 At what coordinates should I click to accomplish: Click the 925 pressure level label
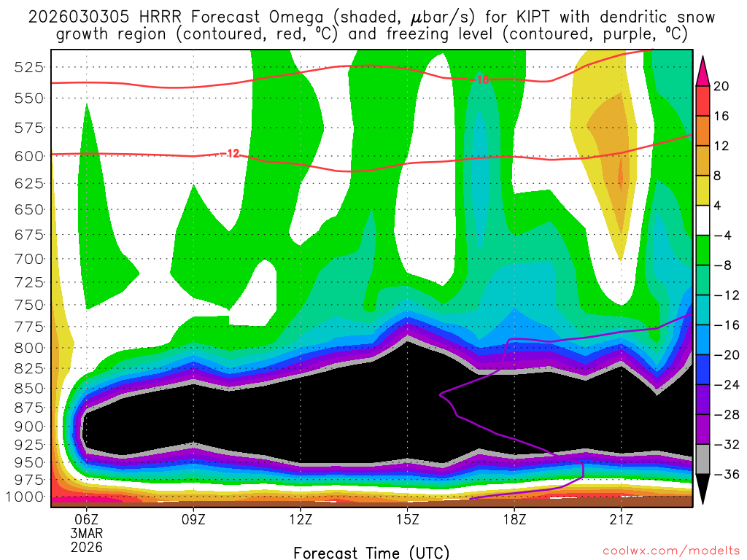tap(29, 445)
